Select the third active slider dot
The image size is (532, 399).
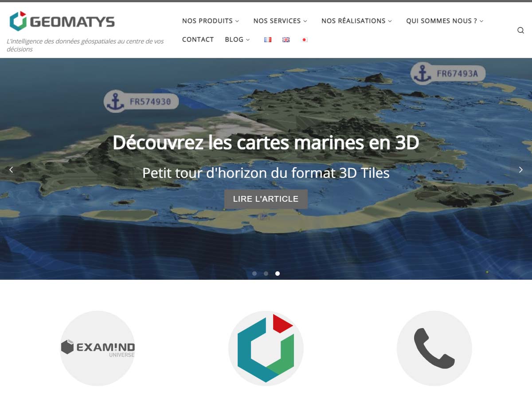click(x=278, y=274)
